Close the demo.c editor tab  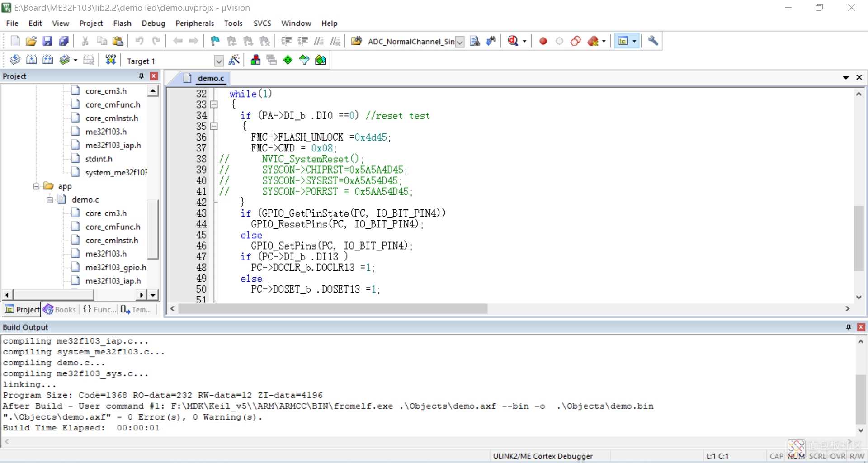point(859,78)
